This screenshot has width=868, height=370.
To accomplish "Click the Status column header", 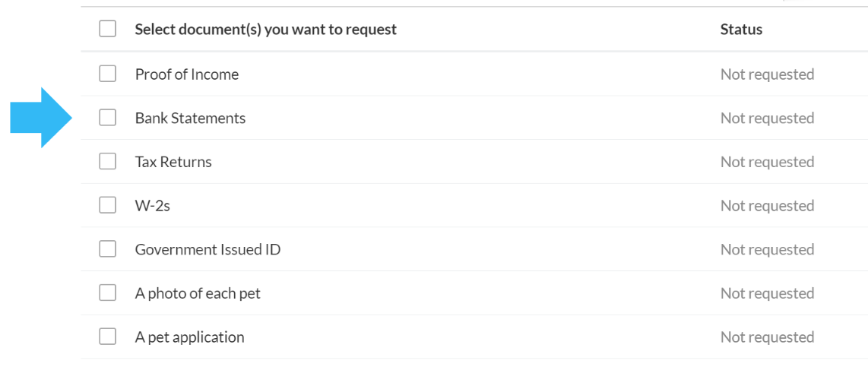I will [x=741, y=30].
